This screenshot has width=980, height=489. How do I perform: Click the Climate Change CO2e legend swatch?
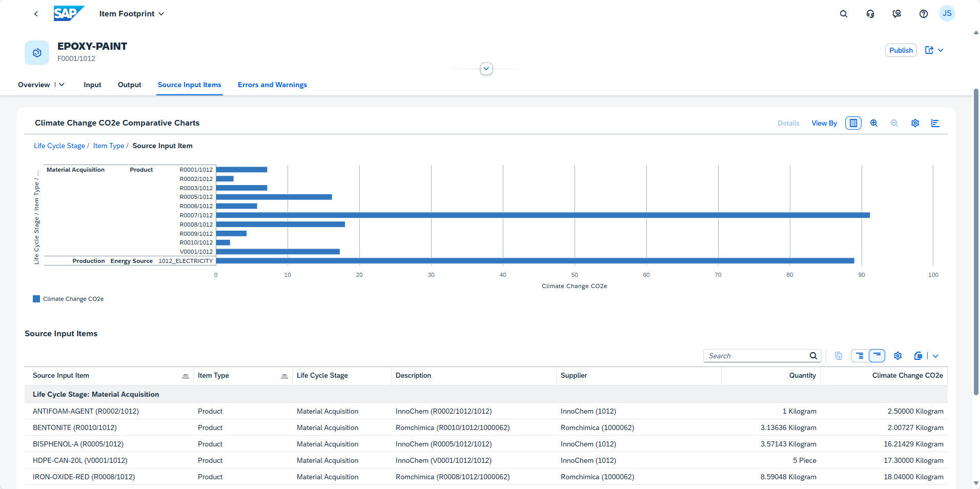pos(36,299)
